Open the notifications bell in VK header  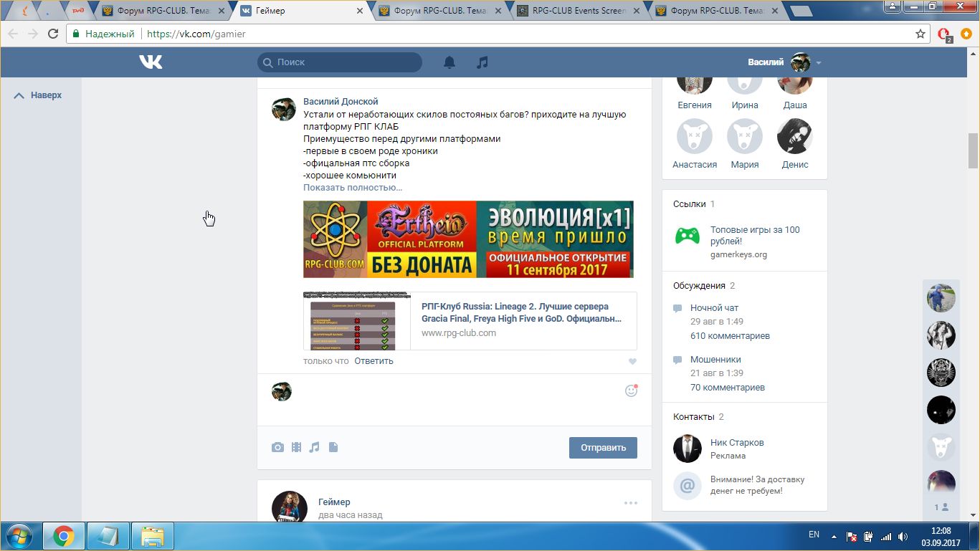point(449,62)
